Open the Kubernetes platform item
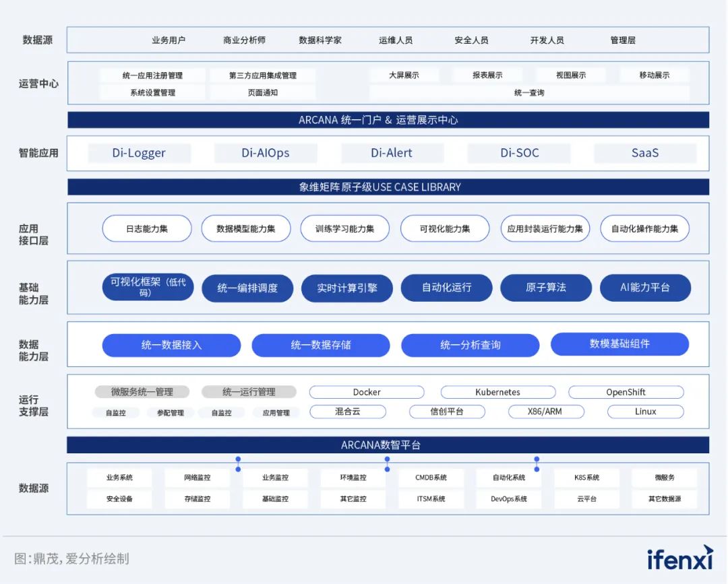 [x=497, y=392]
